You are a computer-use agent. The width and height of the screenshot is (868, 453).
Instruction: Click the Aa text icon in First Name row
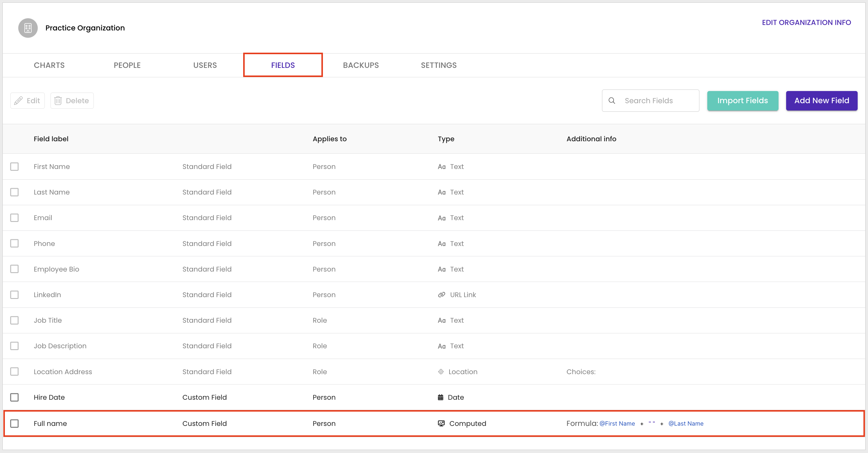(442, 167)
